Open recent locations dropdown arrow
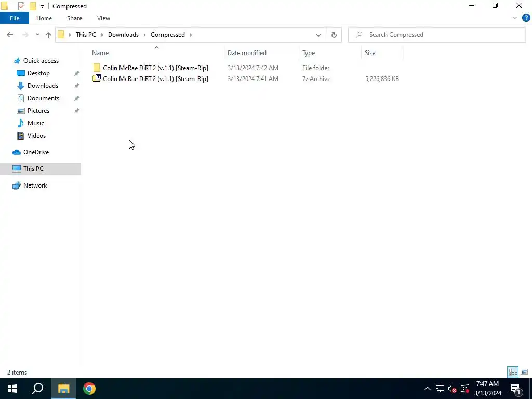Screen dimensions: 532x399 tap(37, 35)
